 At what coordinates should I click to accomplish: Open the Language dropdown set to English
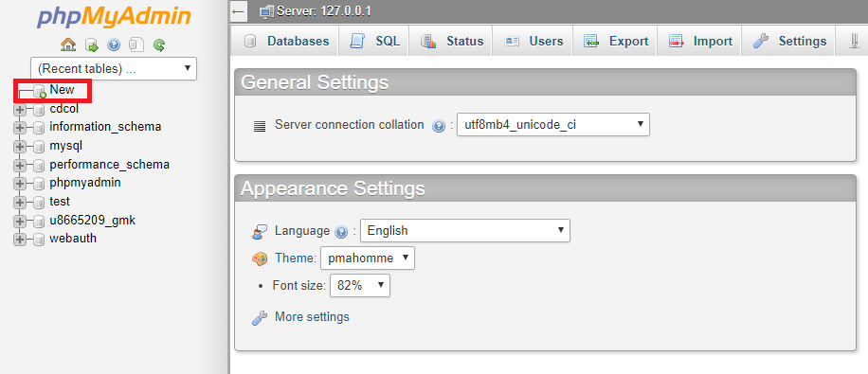pyautogui.click(x=465, y=231)
